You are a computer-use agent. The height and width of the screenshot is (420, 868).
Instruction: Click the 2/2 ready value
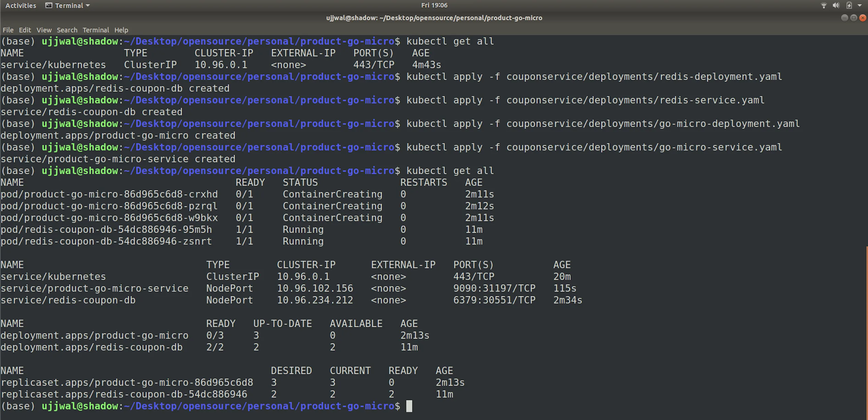pyautogui.click(x=215, y=347)
